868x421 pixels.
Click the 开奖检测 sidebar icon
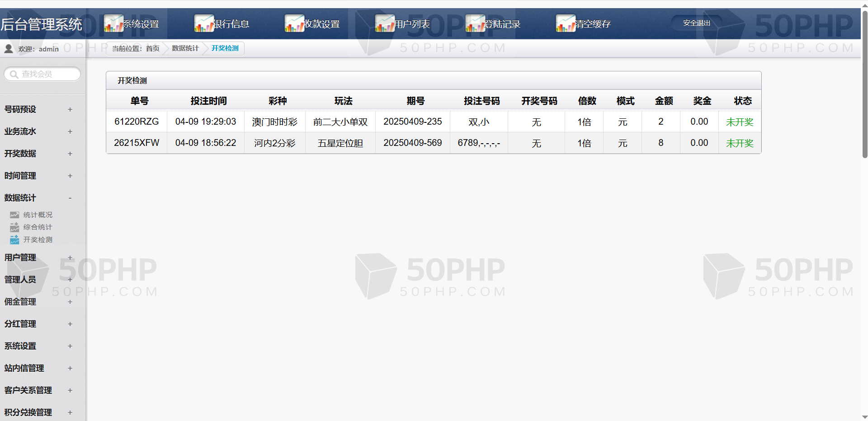(x=14, y=240)
